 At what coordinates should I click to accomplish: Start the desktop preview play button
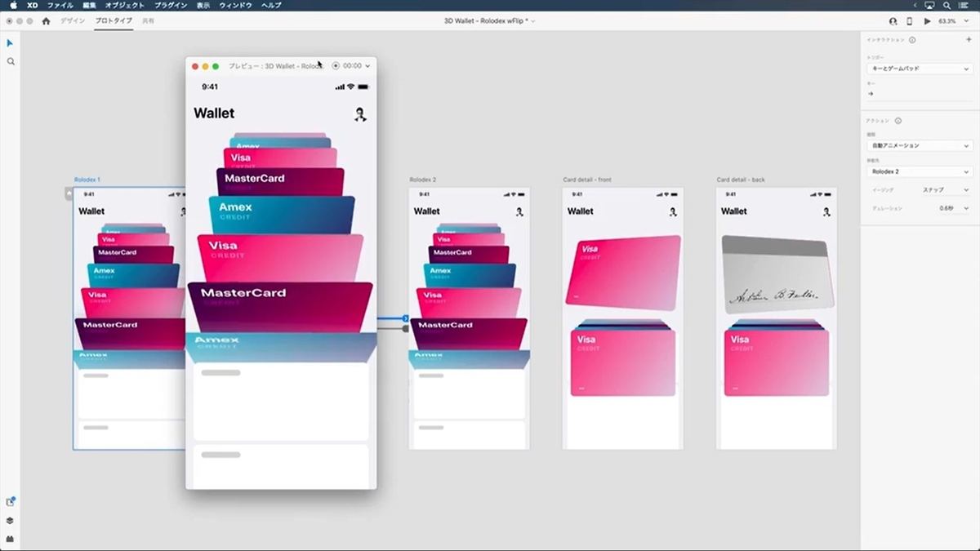coord(927,20)
